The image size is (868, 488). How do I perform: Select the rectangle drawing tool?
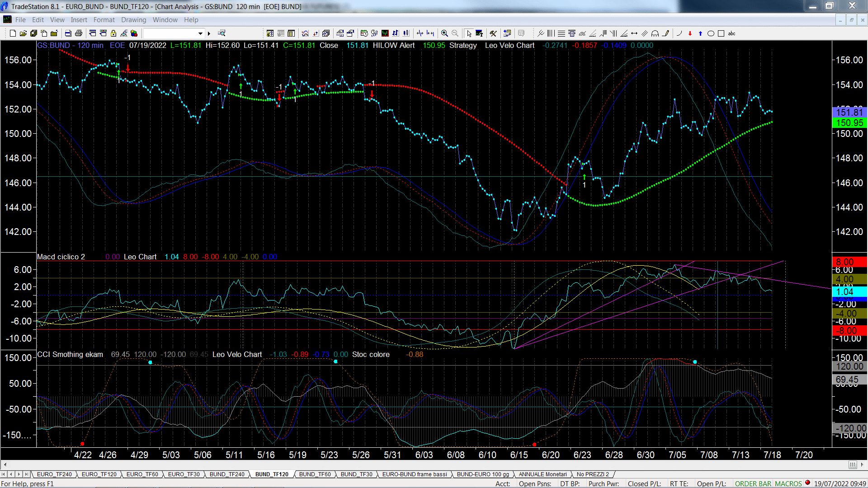pyautogui.click(x=721, y=33)
